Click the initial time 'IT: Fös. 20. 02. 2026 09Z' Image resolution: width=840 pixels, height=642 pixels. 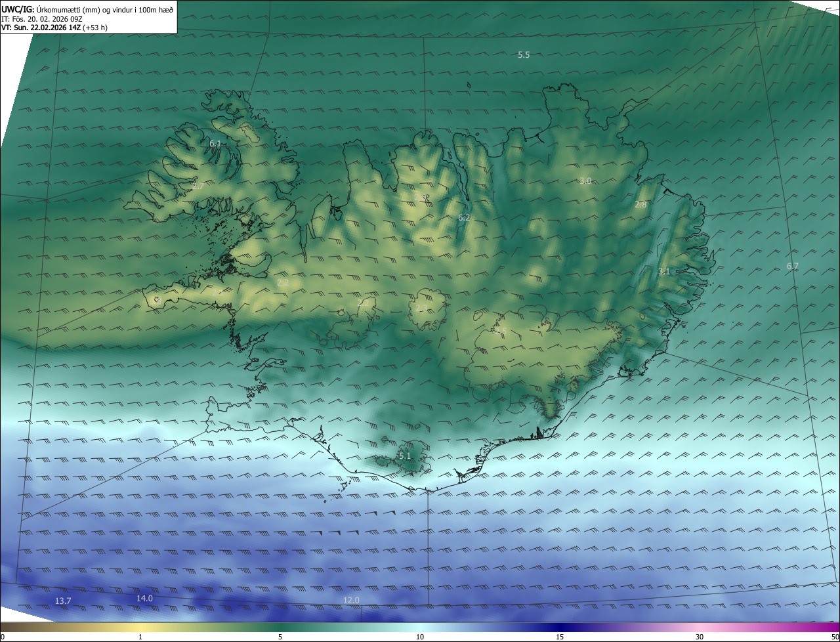pos(41,19)
